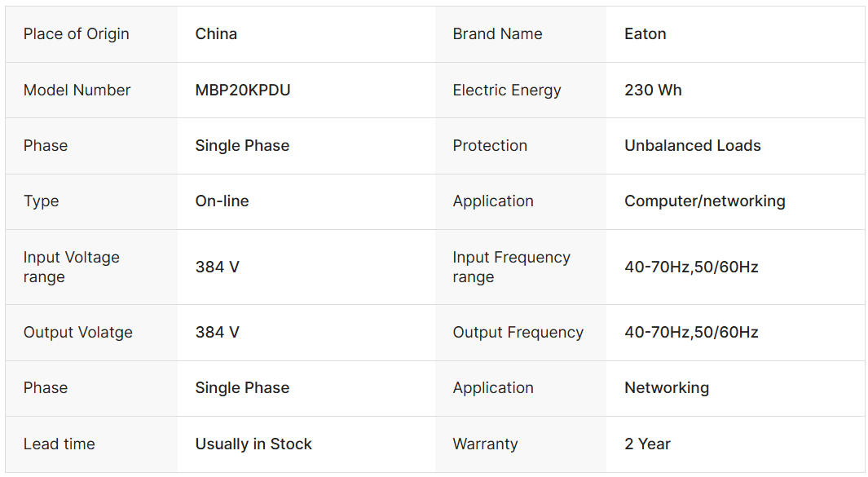Image resolution: width=868 pixels, height=477 pixels.
Task: Select the Usually in Stock value
Action: click(x=253, y=444)
